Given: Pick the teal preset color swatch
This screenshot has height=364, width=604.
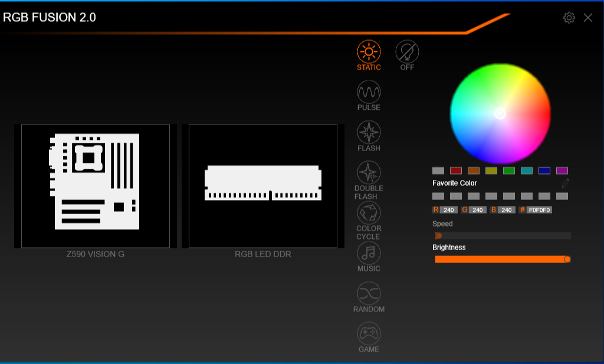Looking at the screenshot, I should 527,170.
